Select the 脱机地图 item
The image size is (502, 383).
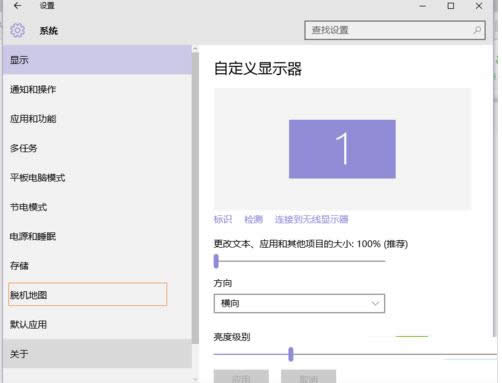click(x=88, y=294)
